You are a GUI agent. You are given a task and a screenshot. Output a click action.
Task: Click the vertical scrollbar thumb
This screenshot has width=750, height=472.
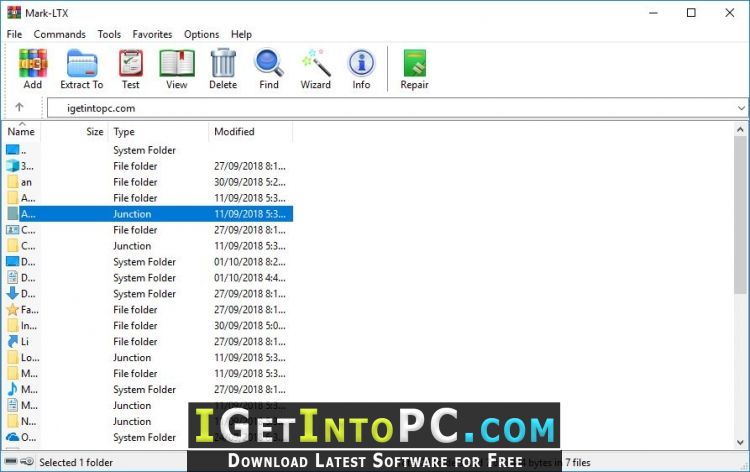740,215
